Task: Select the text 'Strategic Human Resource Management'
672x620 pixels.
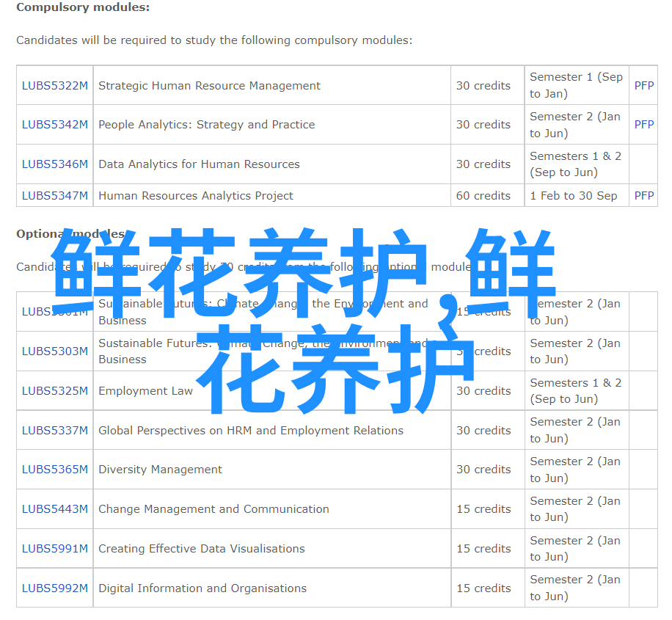Action: tap(210, 86)
